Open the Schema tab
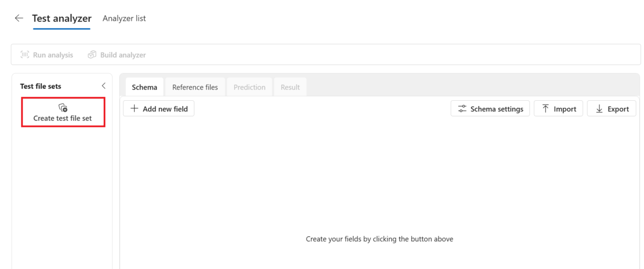The width and height of the screenshot is (644, 269). (144, 87)
